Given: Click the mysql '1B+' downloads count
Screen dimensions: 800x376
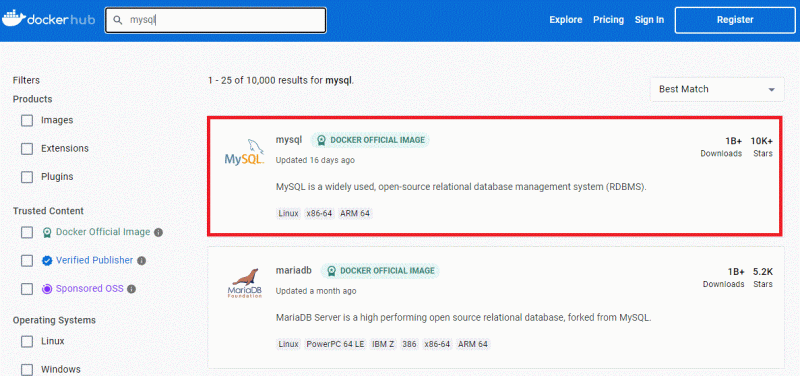Looking at the screenshot, I should coord(734,141).
